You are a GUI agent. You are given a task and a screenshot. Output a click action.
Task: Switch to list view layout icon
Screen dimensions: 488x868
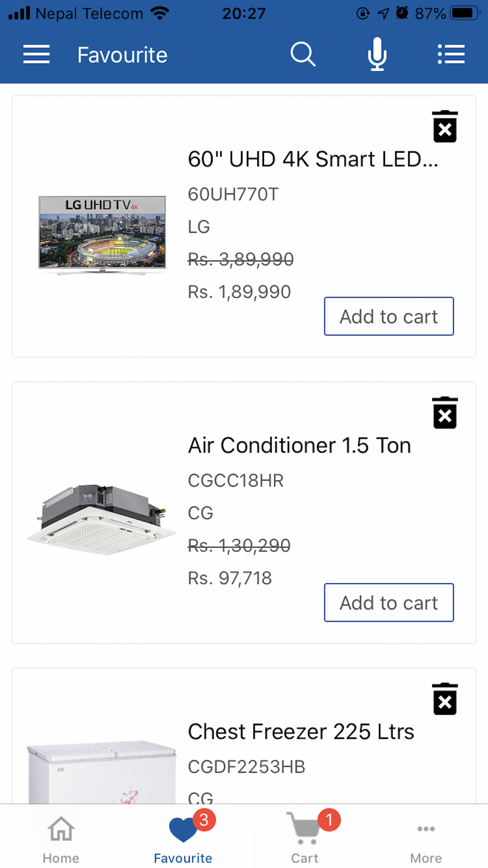tap(451, 54)
